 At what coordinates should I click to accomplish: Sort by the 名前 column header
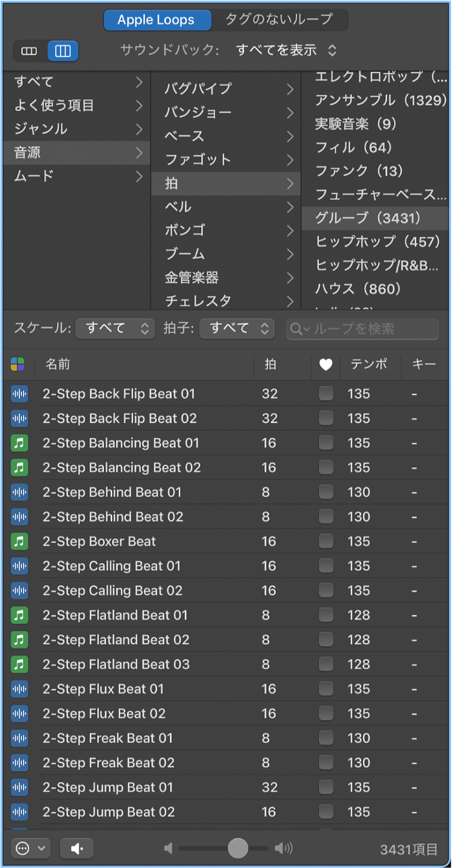(x=144, y=364)
